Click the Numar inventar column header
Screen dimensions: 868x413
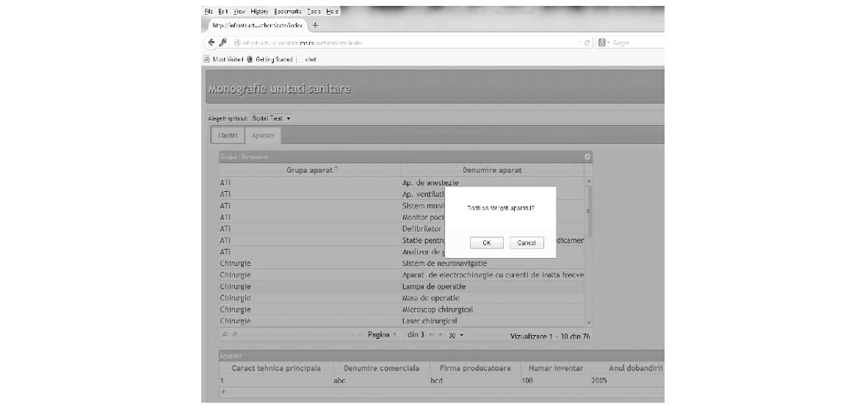[555, 368]
